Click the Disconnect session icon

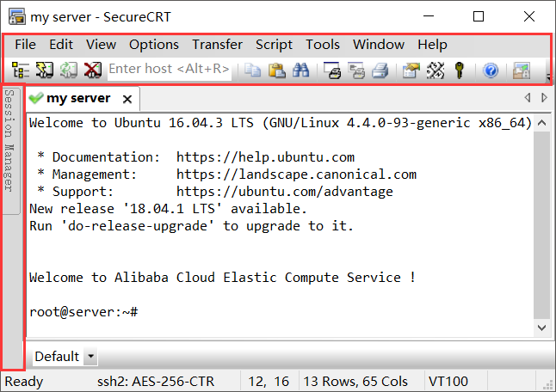[x=93, y=70]
